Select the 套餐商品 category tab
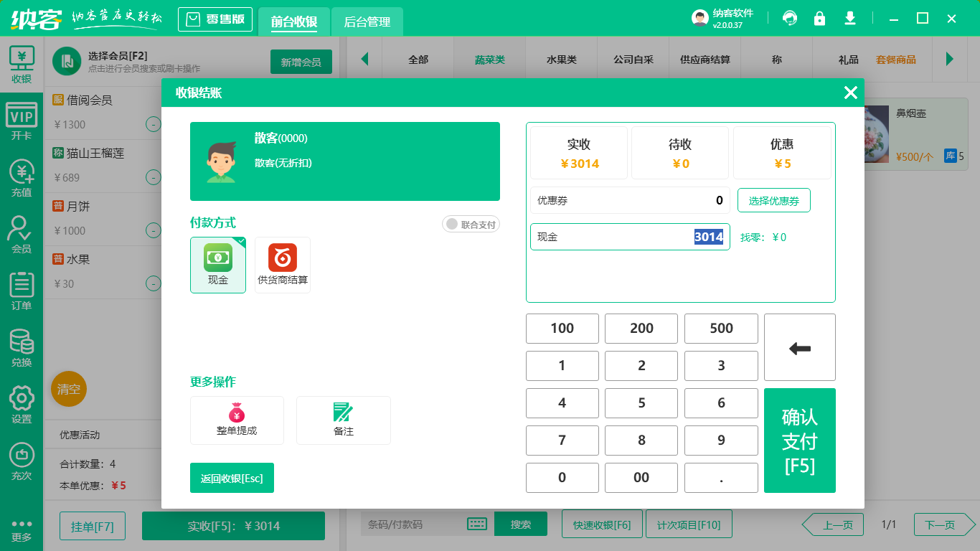 (x=896, y=60)
